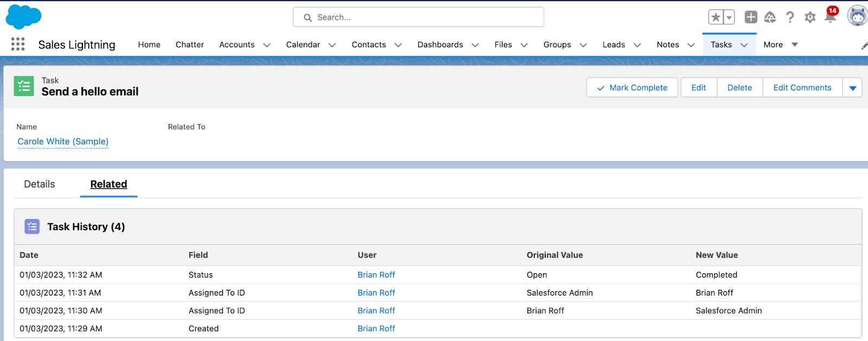Image resolution: width=868 pixels, height=341 pixels.
Task: Click the green Task record icon
Action: tap(24, 86)
